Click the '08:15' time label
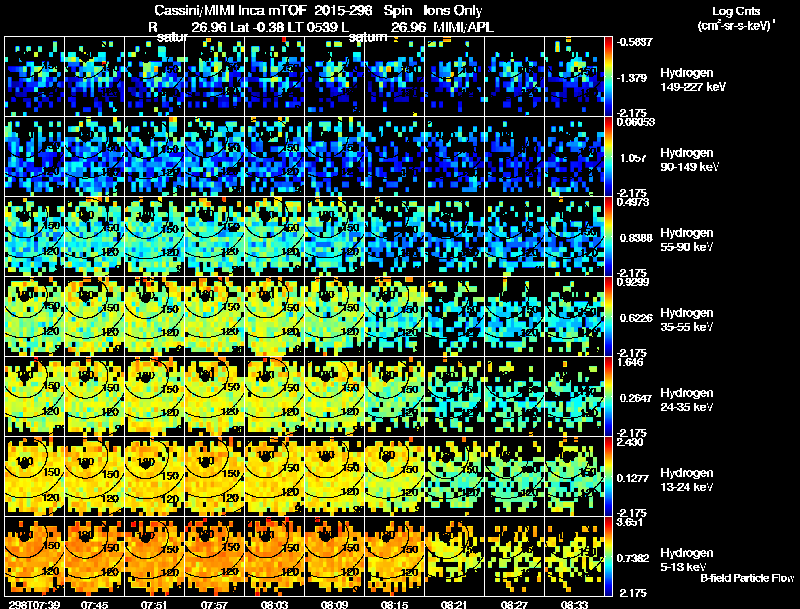This screenshot has width=800, height=609. (x=394, y=604)
